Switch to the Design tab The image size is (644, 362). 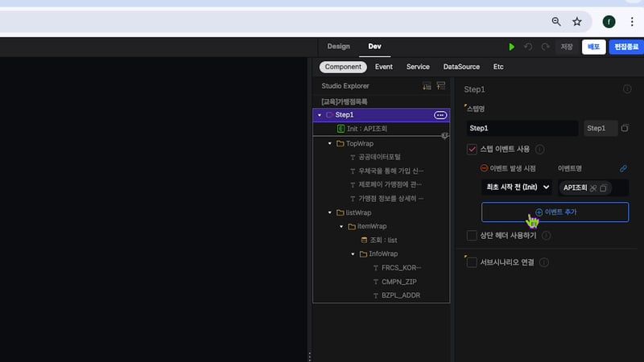click(x=338, y=47)
